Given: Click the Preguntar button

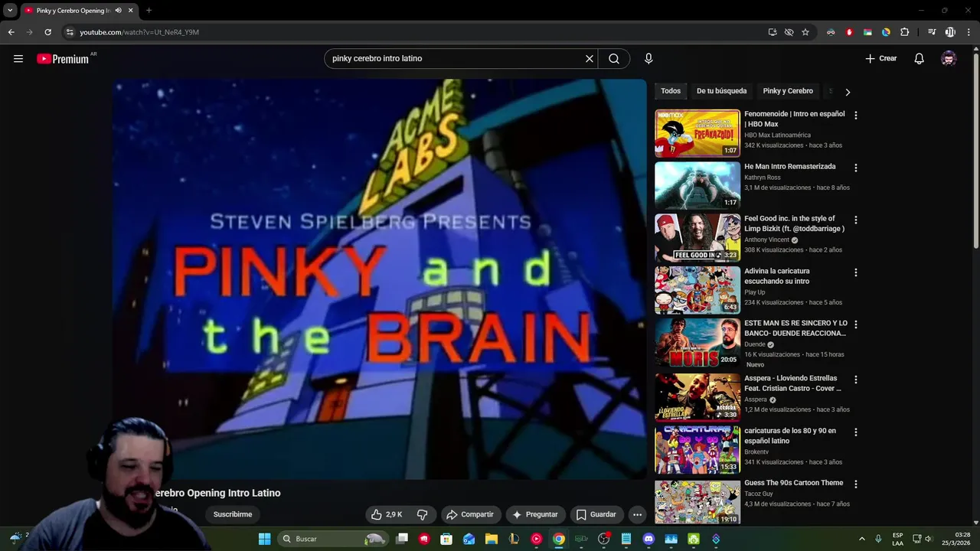Looking at the screenshot, I should (x=535, y=514).
